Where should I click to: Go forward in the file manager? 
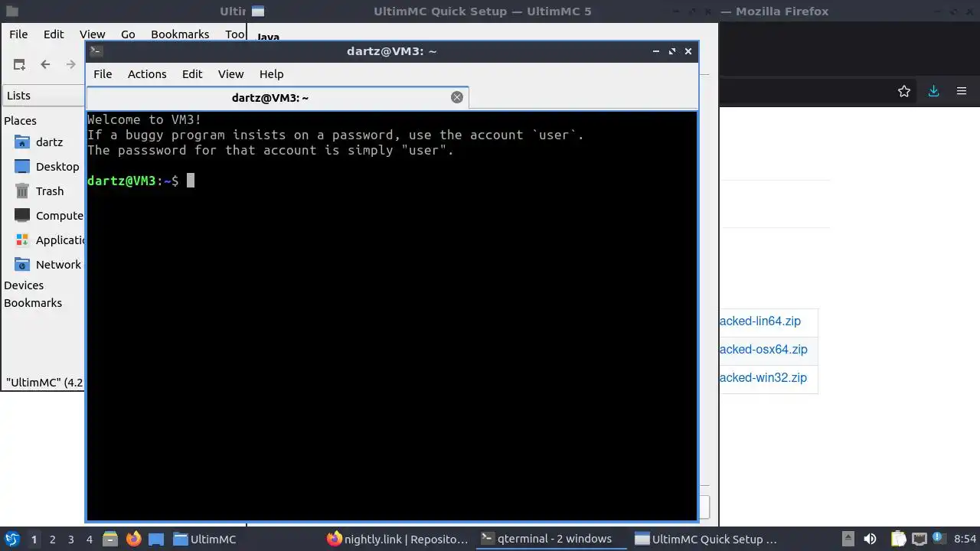click(71, 65)
